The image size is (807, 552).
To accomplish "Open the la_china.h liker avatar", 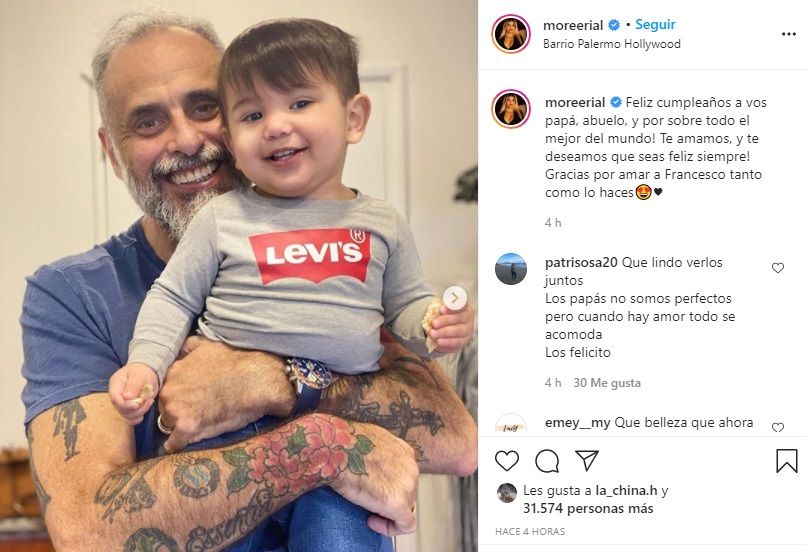I will point(507,493).
